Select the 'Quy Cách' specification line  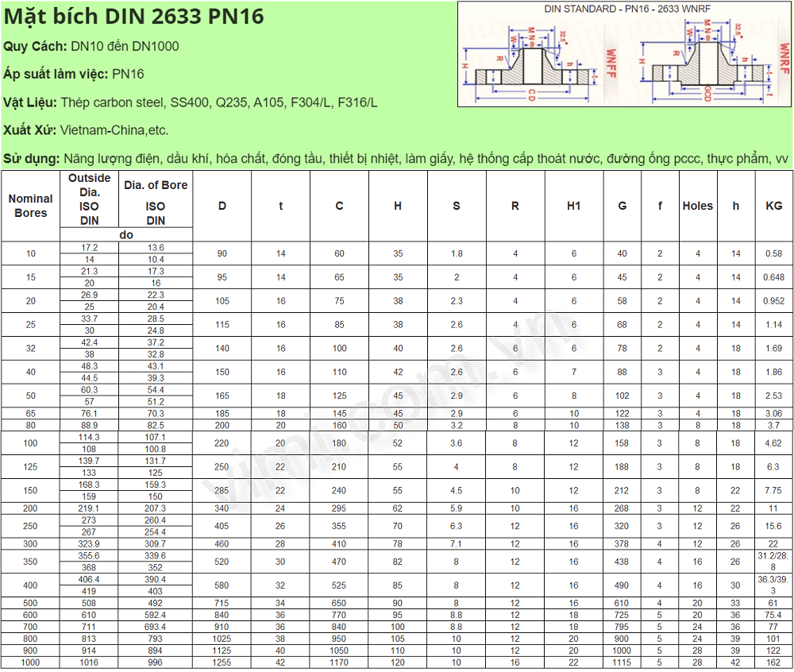(x=91, y=46)
